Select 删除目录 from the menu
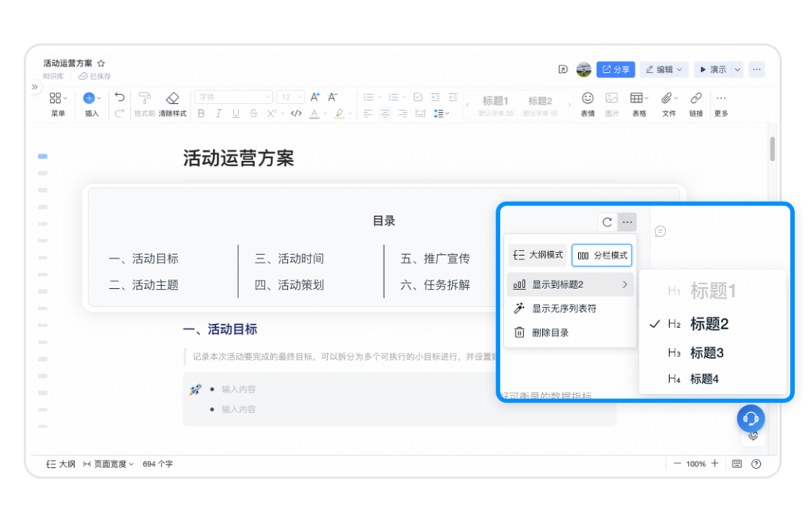812x522 pixels. (x=550, y=332)
